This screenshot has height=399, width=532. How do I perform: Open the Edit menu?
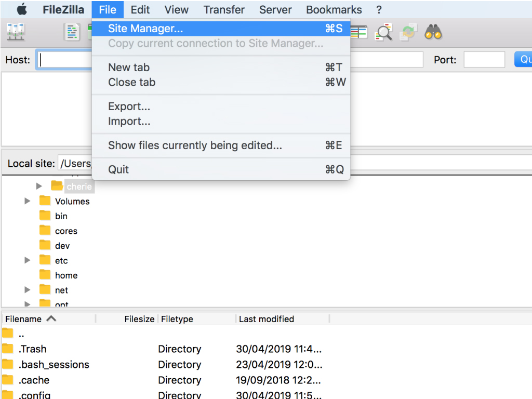pos(140,9)
